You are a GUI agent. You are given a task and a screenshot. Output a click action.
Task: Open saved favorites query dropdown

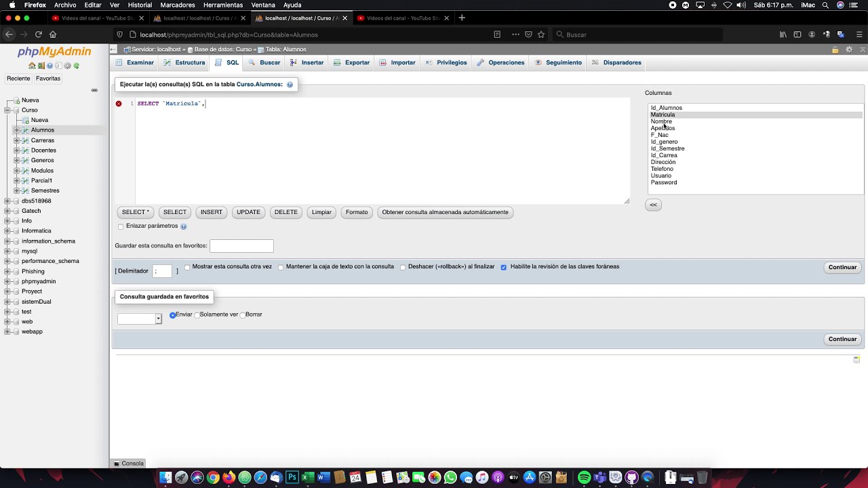click(x=139, y=319)
